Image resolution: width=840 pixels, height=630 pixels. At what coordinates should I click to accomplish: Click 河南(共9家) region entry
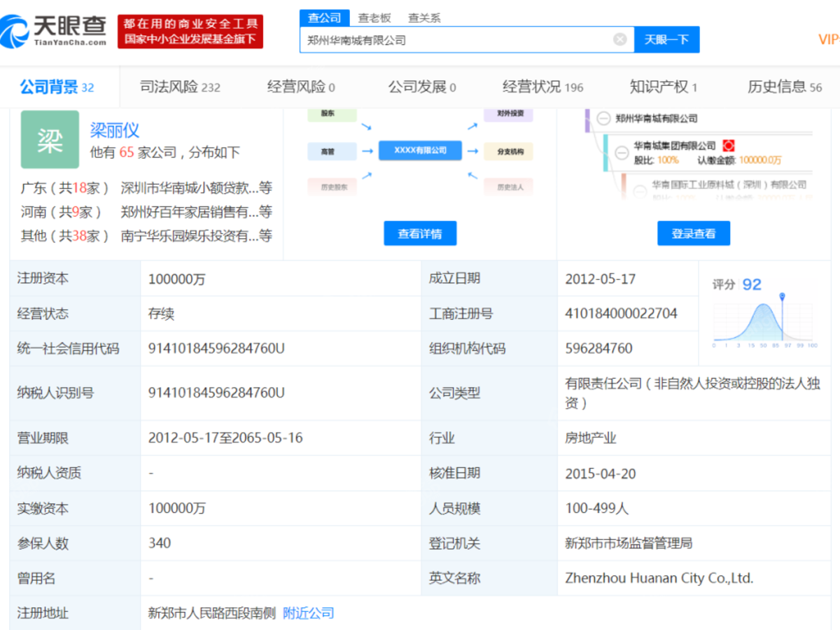tap(62, 212)
